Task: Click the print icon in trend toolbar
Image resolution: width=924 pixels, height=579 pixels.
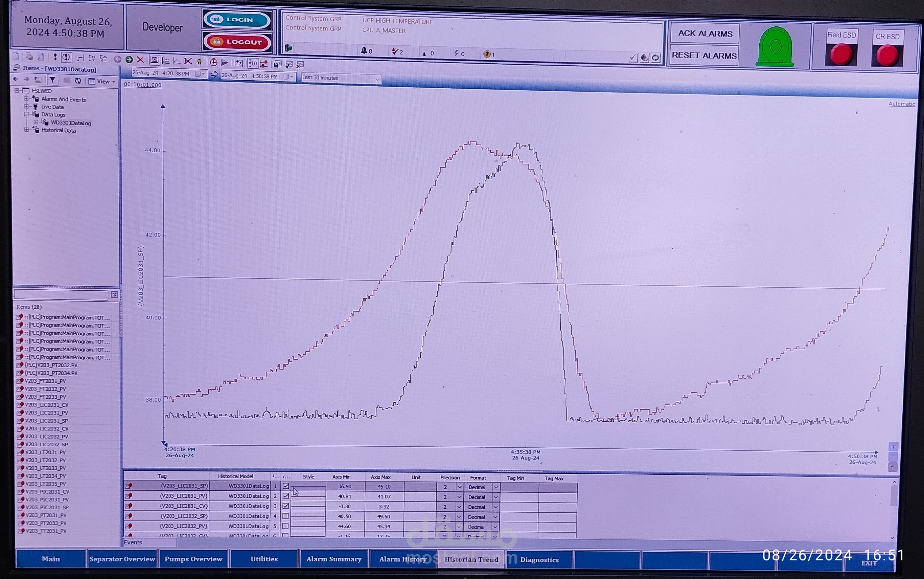Action: (29, 57)
